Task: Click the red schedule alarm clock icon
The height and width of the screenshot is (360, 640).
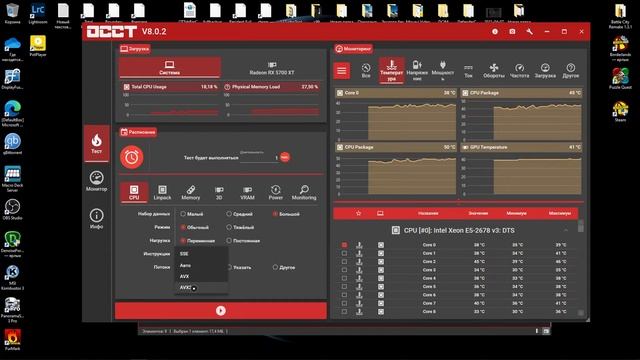Action: coord(131,157)
